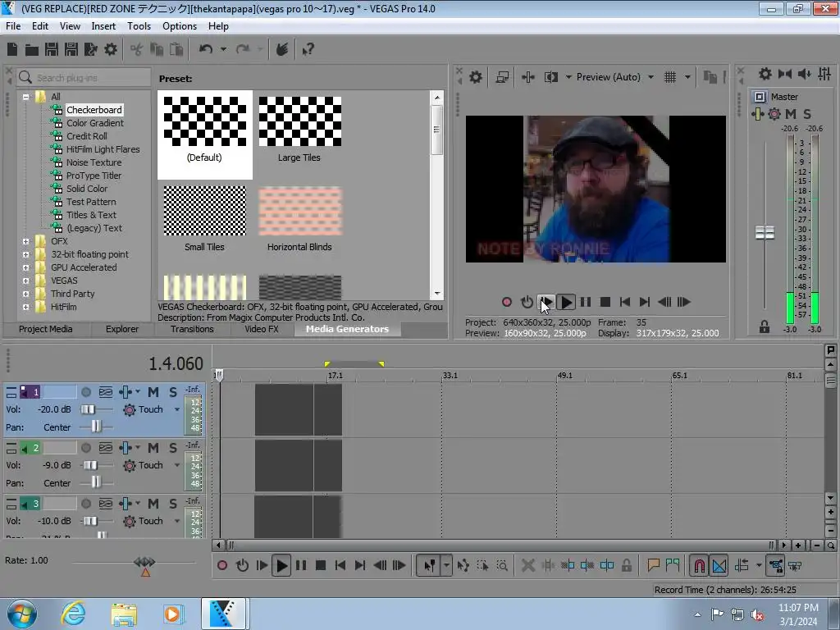Expand the HitFilm folder
840x630 pixels.
25,307
